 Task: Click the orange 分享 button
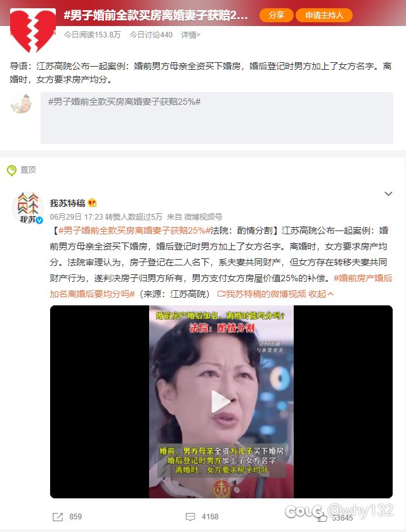tap(276, 15)
